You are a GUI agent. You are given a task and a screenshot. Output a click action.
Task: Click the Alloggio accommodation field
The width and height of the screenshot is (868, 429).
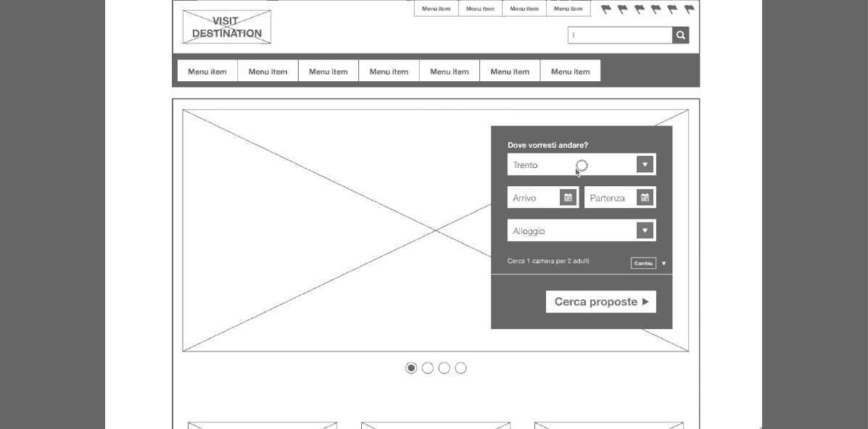point(582,230)
